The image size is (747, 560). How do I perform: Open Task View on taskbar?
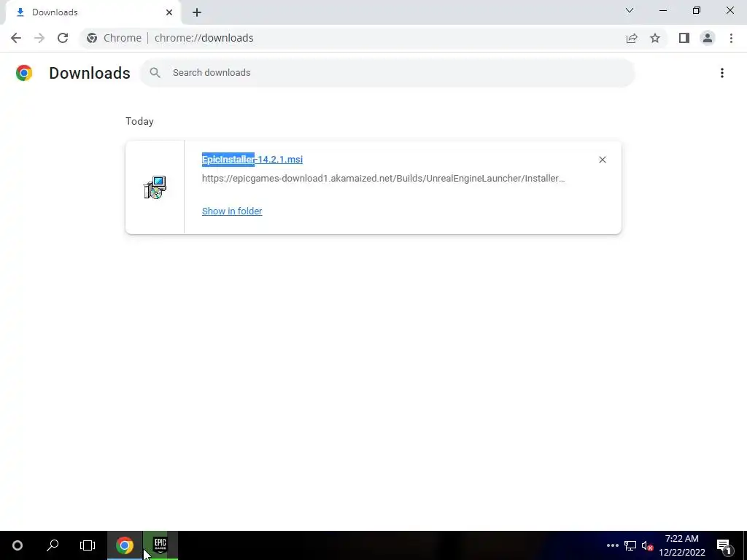click(x=88, y=545)
